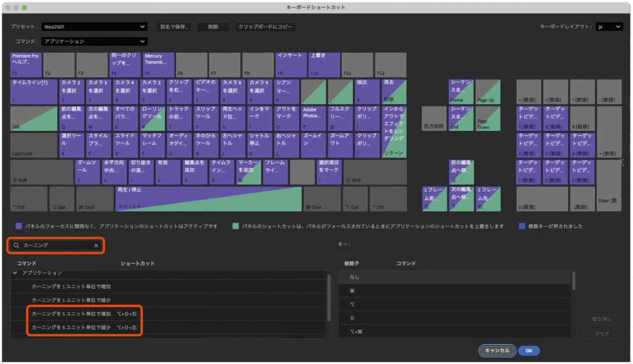Open the プリセット preset dropdown

pyautogui.click(x=95, y=27)
